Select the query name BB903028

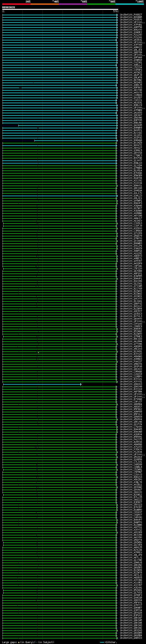tap(8, 7)
